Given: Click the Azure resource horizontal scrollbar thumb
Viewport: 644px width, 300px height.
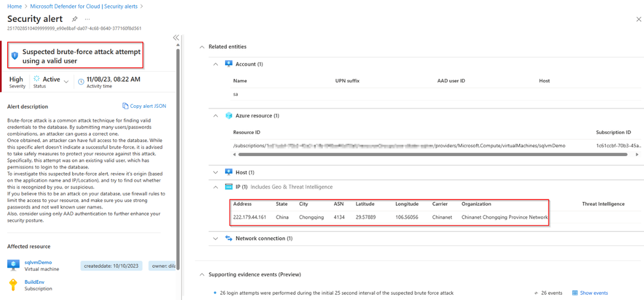Looking at the screenshot, I should point(433,155).
